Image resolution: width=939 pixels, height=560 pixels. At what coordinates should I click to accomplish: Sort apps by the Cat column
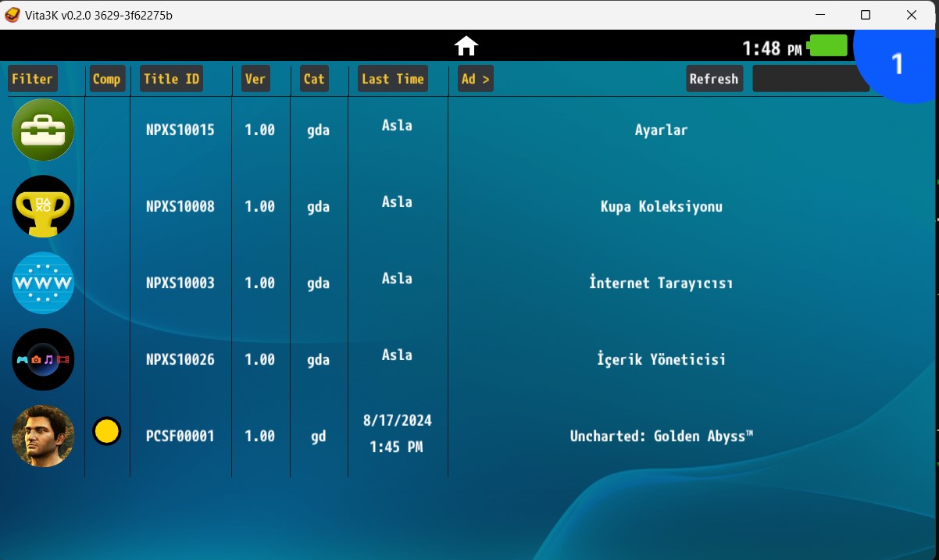click(314, 79)
